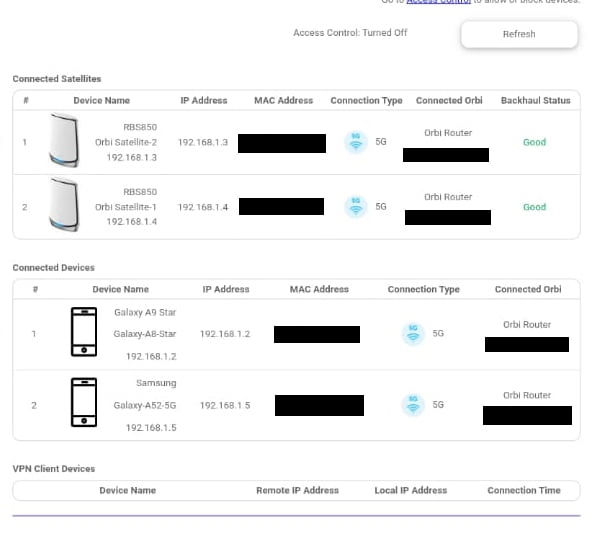This screenshot has width=605, height=559.
Task: Click the Orbi Satellite-1 device image
Action: click(x=64, y=205)
